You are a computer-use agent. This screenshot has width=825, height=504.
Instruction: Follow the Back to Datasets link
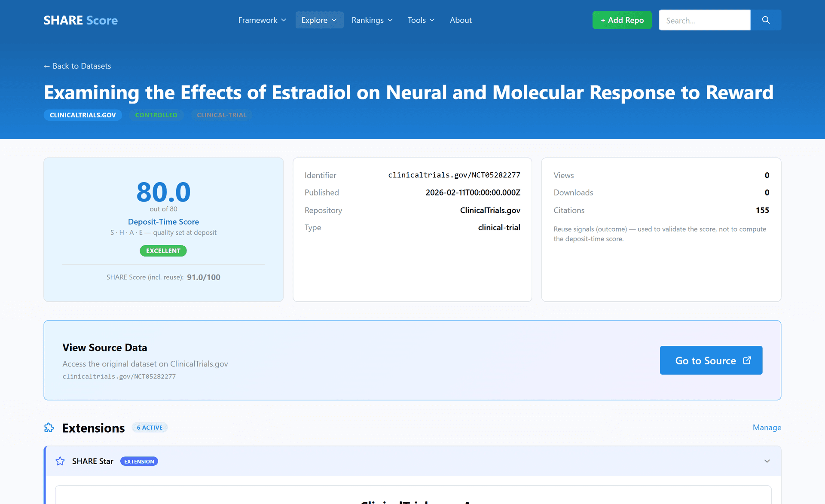click(x=77, y=66)
